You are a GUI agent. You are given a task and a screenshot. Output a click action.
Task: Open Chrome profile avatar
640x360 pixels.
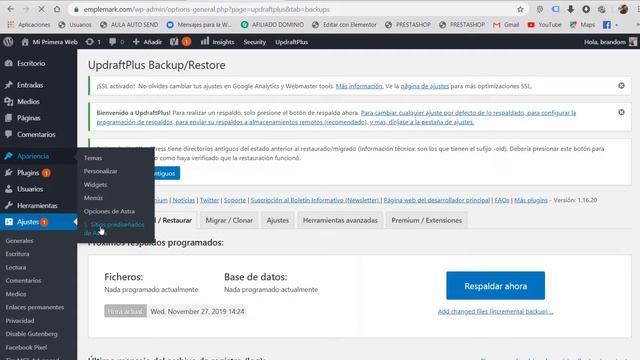pos(623,9)
